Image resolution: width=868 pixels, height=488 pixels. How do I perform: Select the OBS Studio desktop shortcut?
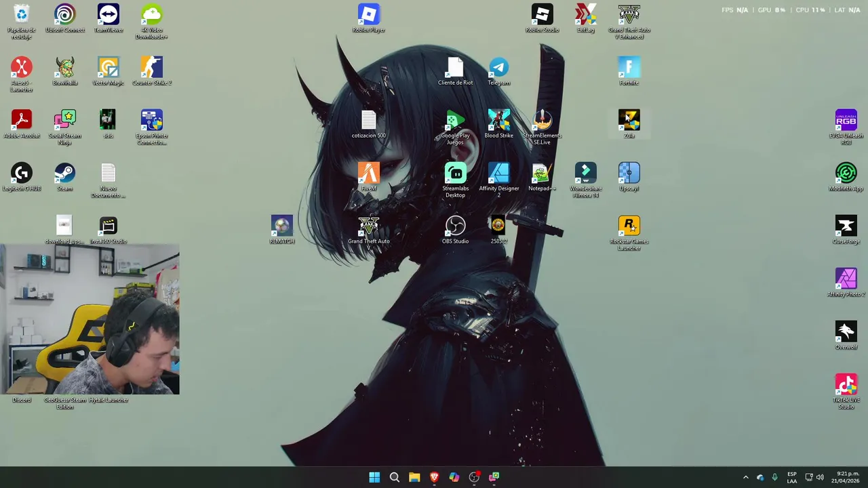456,230
